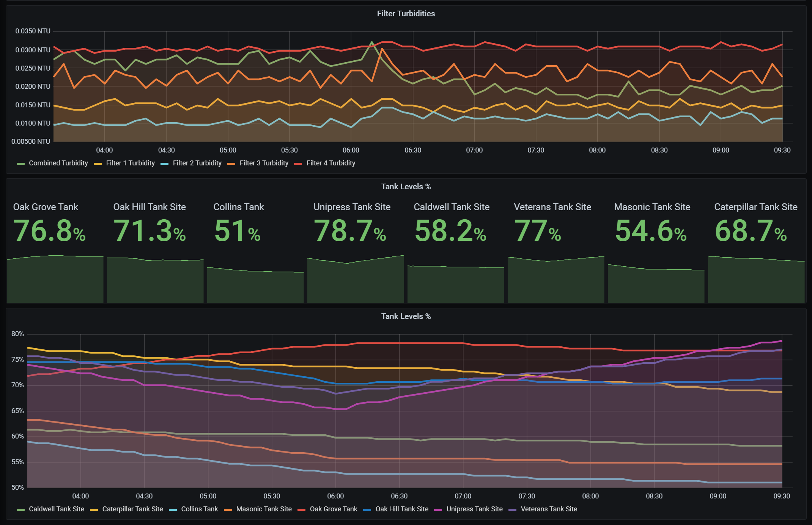The height and width of the screenshot is (525, 812).
Task: Open the Filter Turbidities panel title menu
Action: [406, 14]
